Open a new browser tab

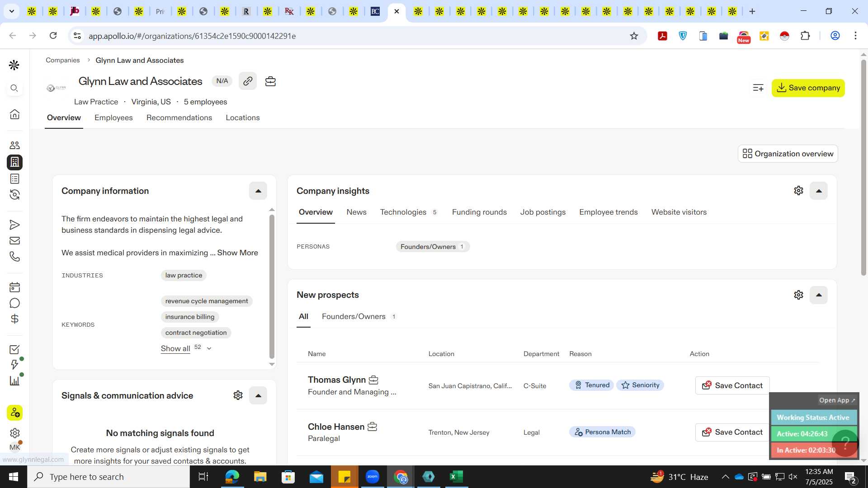pyautogui.click(x=752, y=11)
